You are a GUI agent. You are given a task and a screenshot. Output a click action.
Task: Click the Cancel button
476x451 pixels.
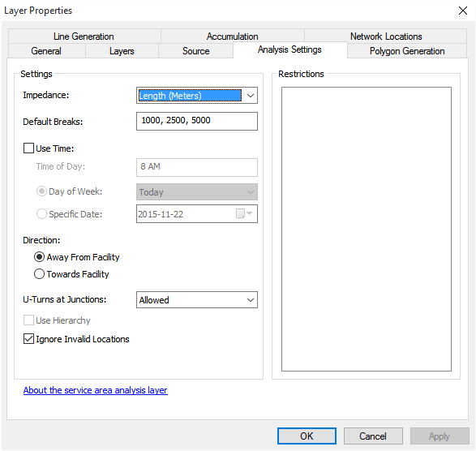pos(373,436)
